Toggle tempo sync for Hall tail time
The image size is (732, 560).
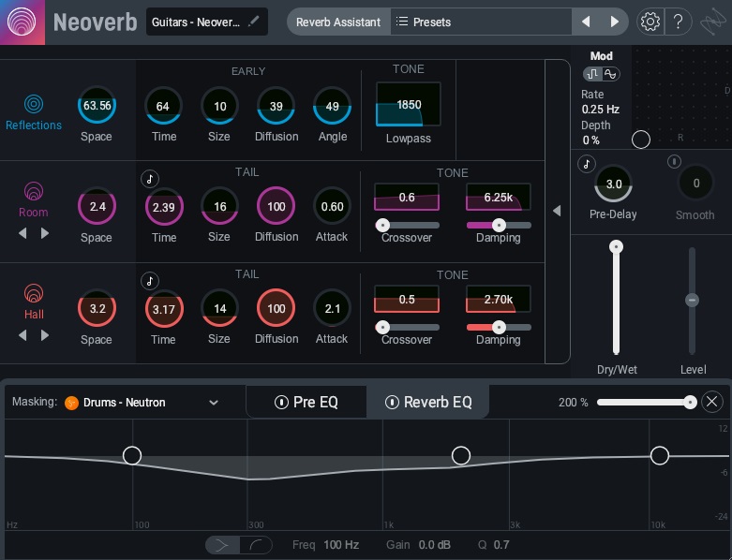pos(150,281)
